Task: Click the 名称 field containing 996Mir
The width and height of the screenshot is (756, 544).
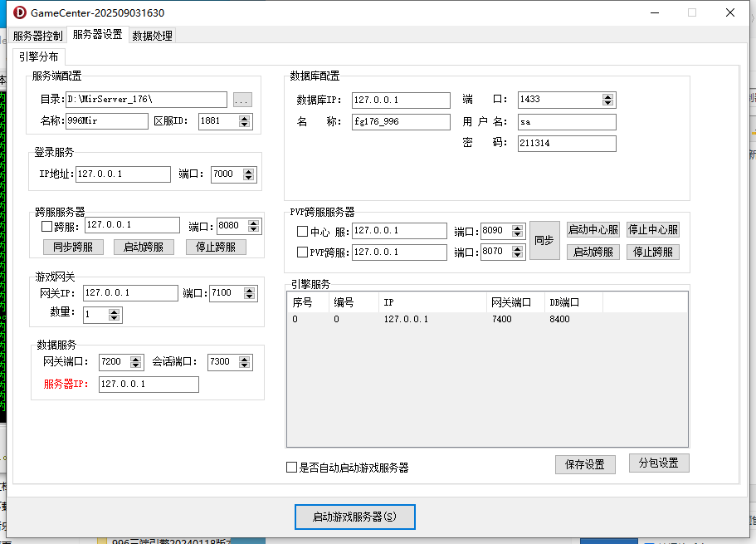Action: (106, 121)
